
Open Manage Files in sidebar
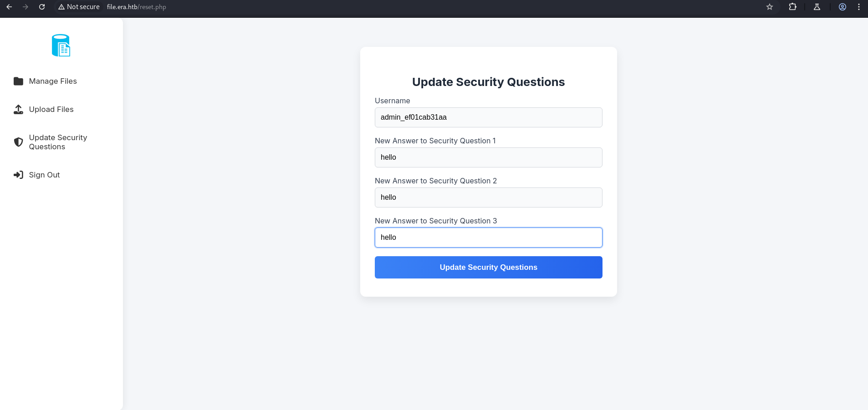pyautogui.click(x=53, y=81)
